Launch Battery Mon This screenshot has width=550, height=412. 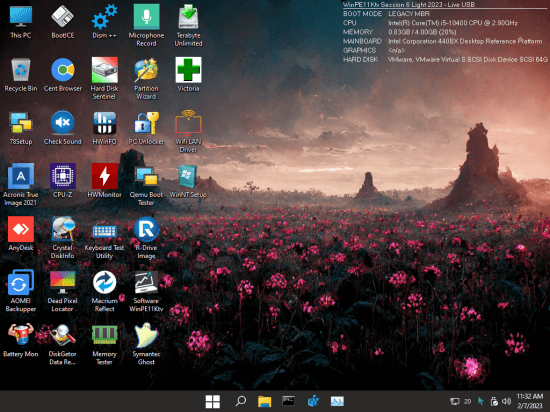click(x=21, y=340)
